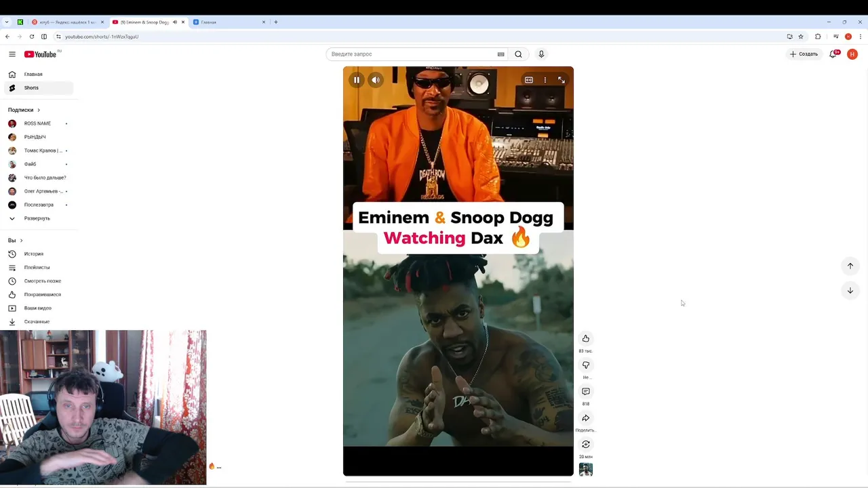Image resolution: width=868 pixels, height=488 pixels.
Task: Open a new browser tab
Action: 276,22
